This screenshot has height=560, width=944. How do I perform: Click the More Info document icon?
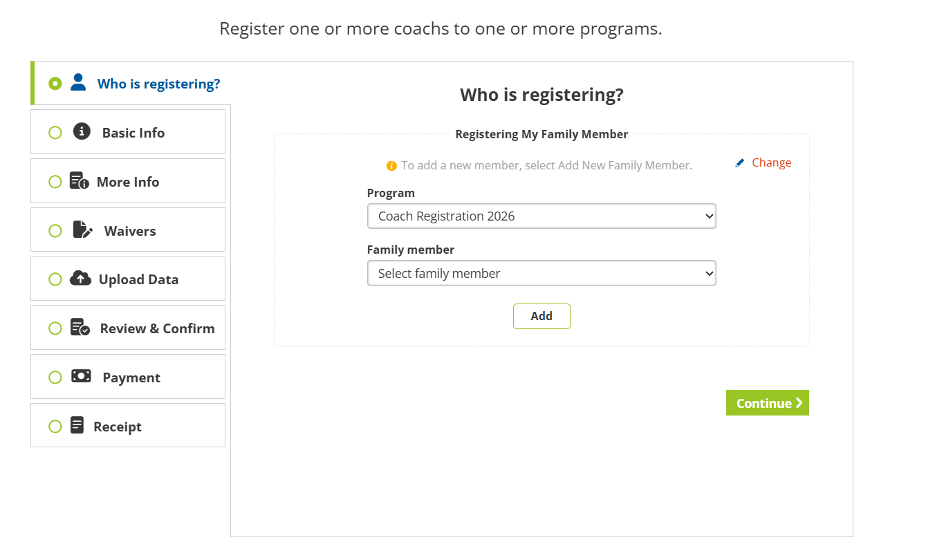click(79, 181)
